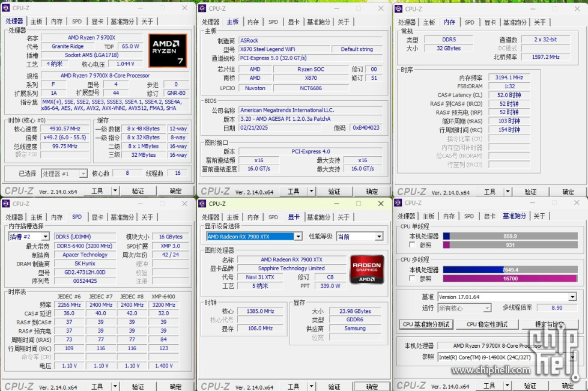Enable the 参照 checkbox under CPU 单线程
This screenshot has width=588, height=391.
pyautogui.click(x=412, y=245)
